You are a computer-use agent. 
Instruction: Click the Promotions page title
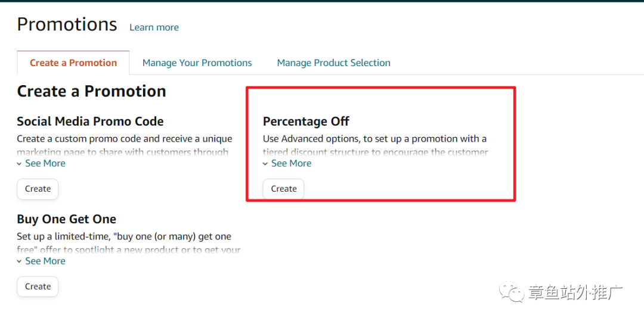tap(67, 24)
